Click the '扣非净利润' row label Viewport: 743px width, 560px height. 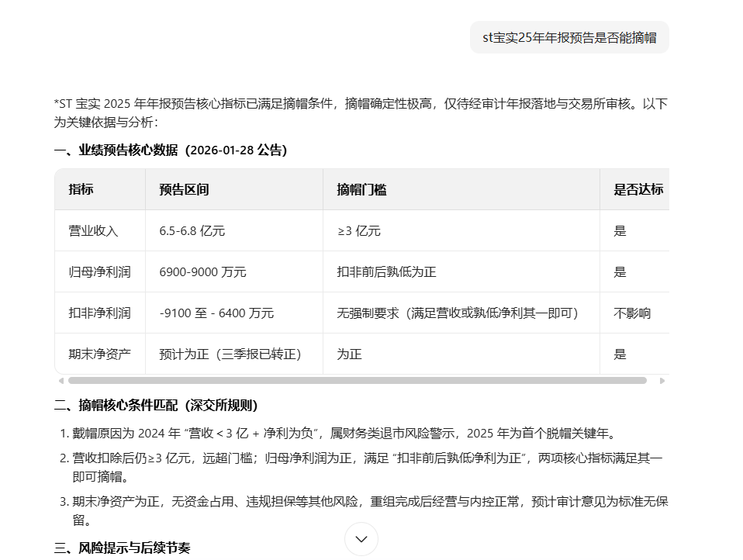[99, 313]
